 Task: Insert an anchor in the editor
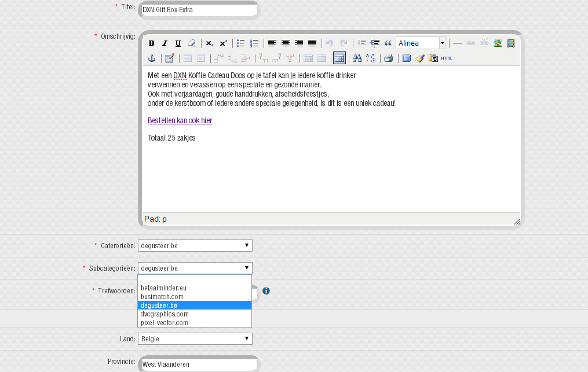click(x=152, y=58)
